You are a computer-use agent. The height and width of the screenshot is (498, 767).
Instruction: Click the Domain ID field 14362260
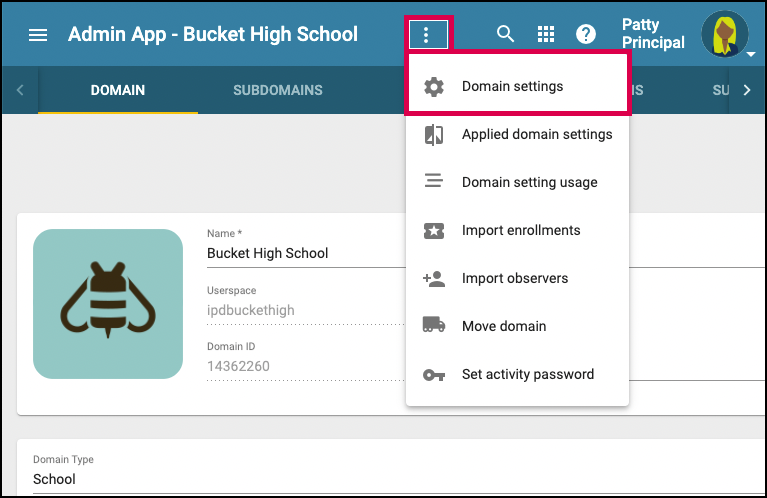306,366
